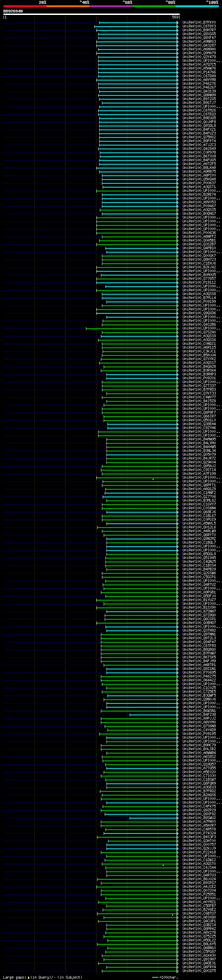The image size is (222, 980).
Task: Select the UniRef100_B9GTJ7 label
Action: point(199,103)
